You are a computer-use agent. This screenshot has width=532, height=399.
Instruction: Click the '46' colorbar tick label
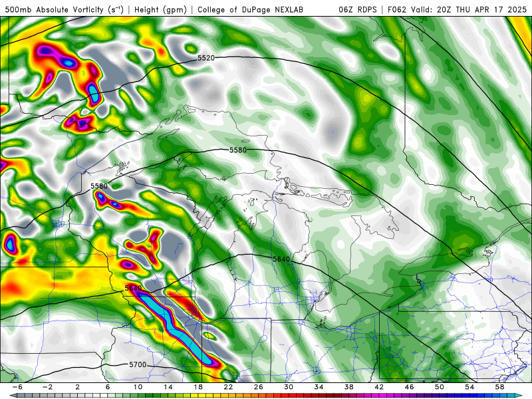410,387
